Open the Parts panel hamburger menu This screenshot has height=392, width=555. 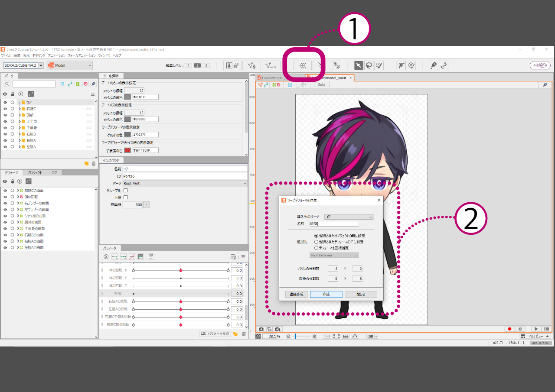click(x=92, y=94)
